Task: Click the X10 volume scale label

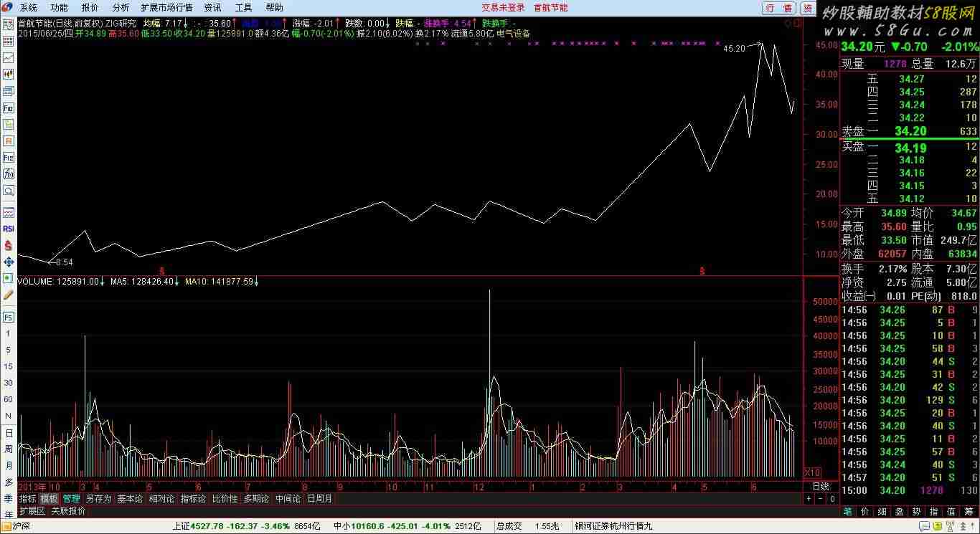Action: (x=813, y=472)
